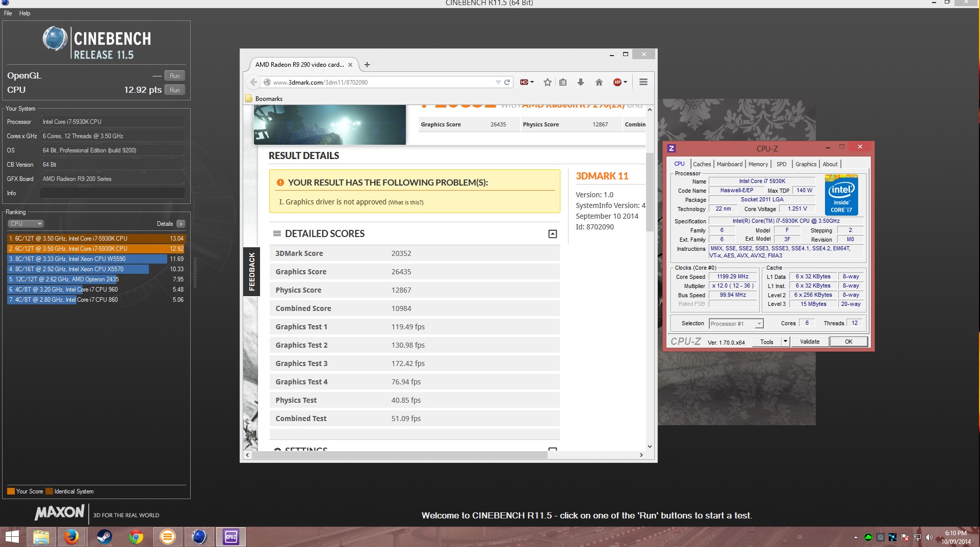This screenshot has width=980, height=547.
Task: Run the OpenGL benchmark
Action: [174, 76]
